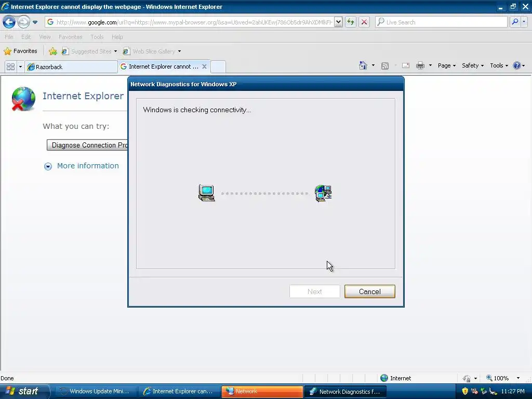
Task: Close the Internet Explorer cannot tab
Action: [x=204, y=66]
